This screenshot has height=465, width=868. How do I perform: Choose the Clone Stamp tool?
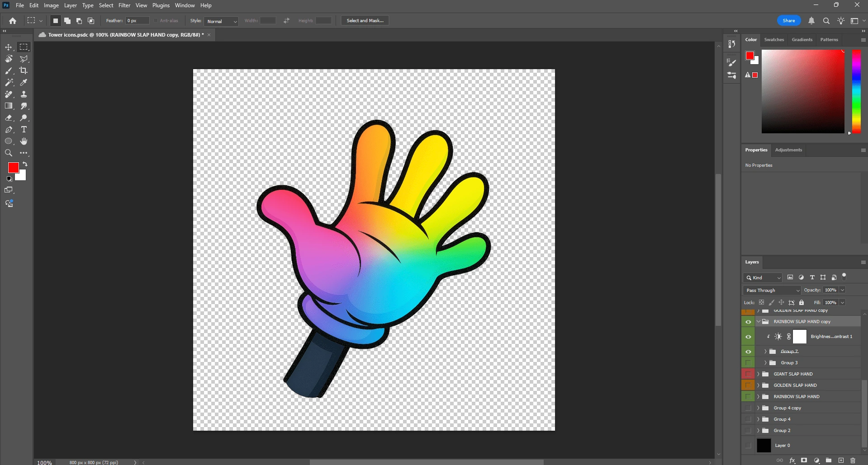(24, 94)
